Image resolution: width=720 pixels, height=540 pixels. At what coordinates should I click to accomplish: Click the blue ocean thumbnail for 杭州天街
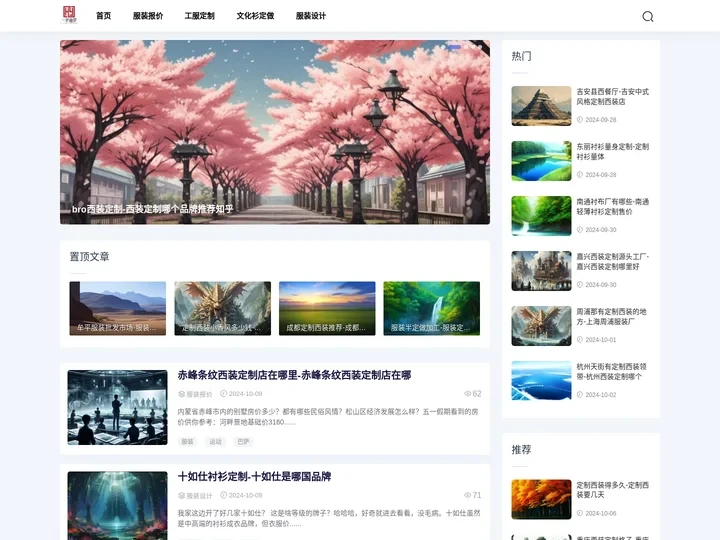coord(541,381)
